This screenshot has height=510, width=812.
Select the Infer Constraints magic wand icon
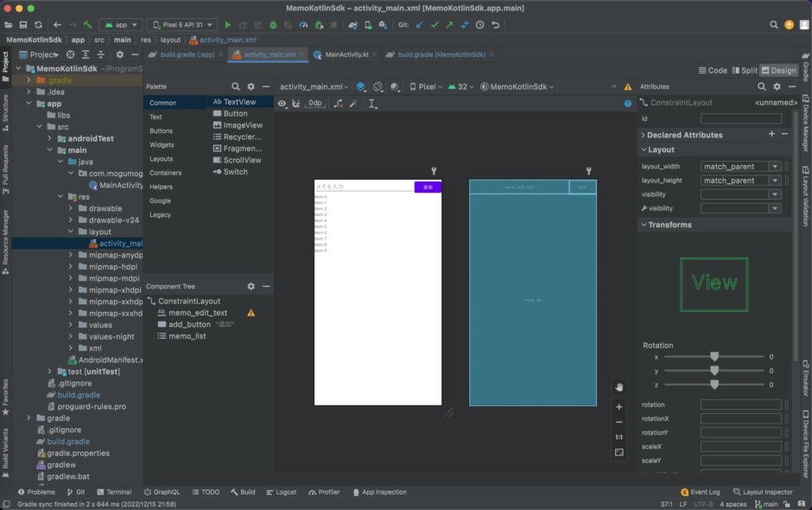click(x=353, y=103)
